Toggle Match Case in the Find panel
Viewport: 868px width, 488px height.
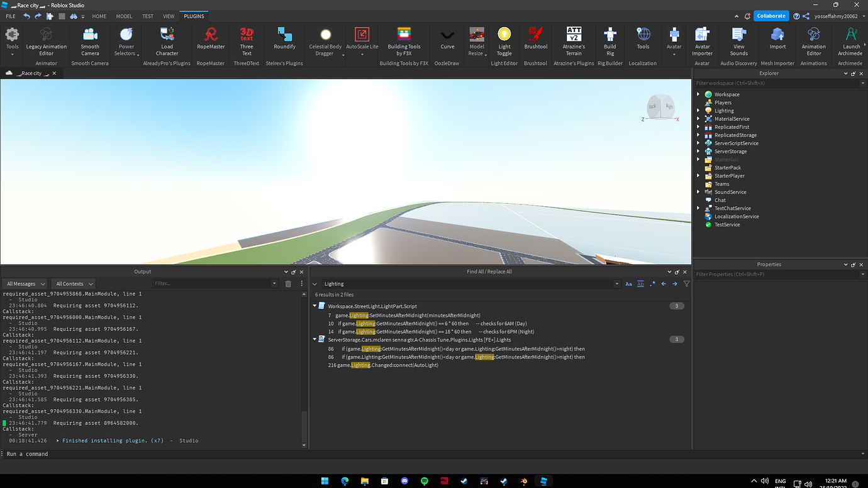(x=628, y=284)
